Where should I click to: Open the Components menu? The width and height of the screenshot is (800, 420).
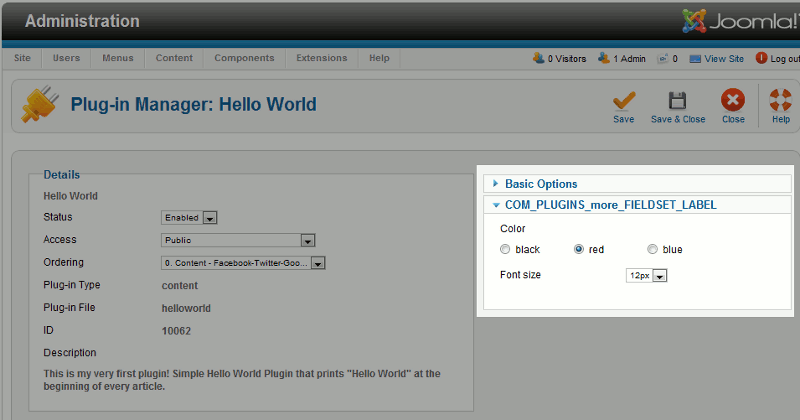coord(244,59)
